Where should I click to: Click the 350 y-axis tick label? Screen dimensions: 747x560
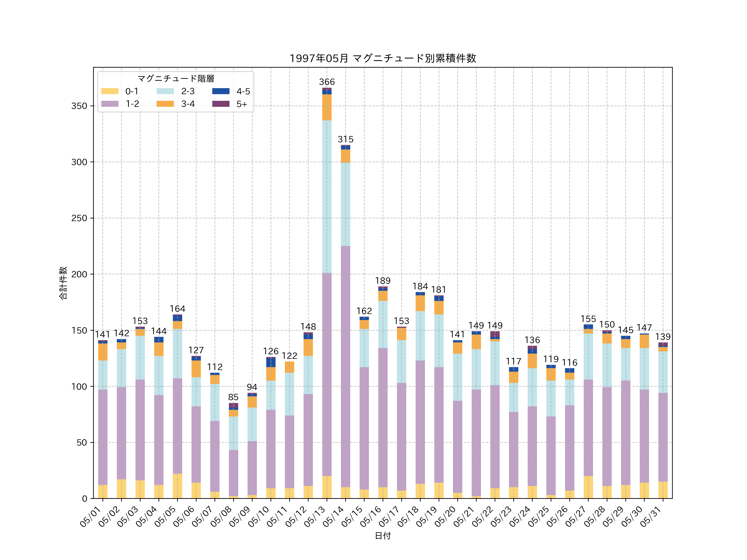tap(79, 106)
